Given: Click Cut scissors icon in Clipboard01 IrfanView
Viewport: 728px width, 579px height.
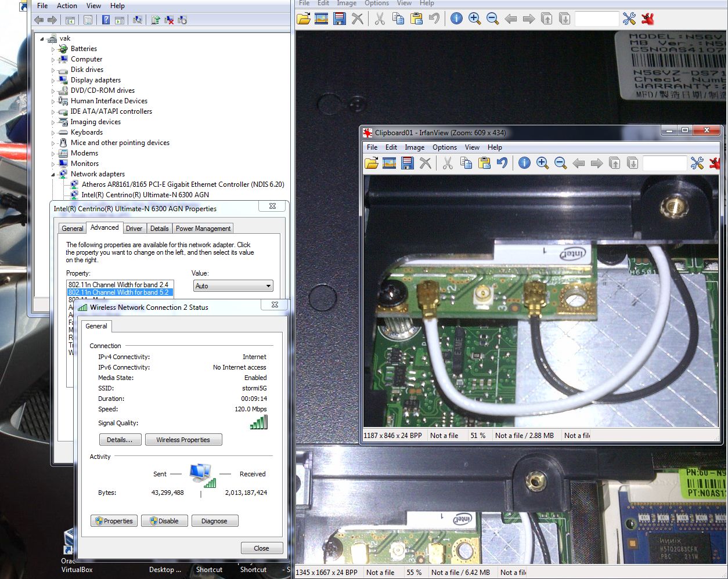Looking at the screenshot, I should pyautogui.click(x=448, y=163).
